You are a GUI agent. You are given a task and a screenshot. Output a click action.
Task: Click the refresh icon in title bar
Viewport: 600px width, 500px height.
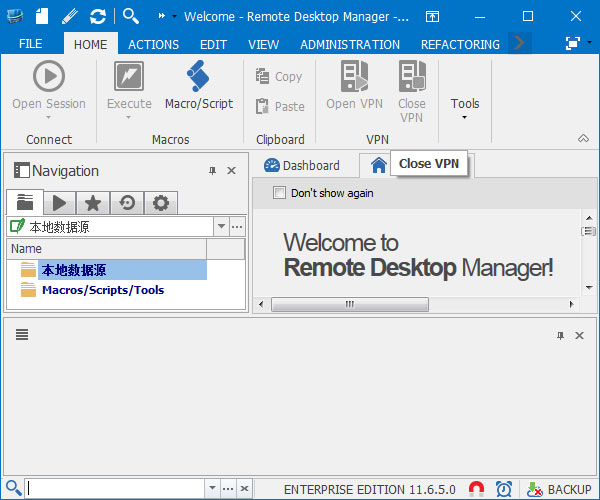point(97,16)
